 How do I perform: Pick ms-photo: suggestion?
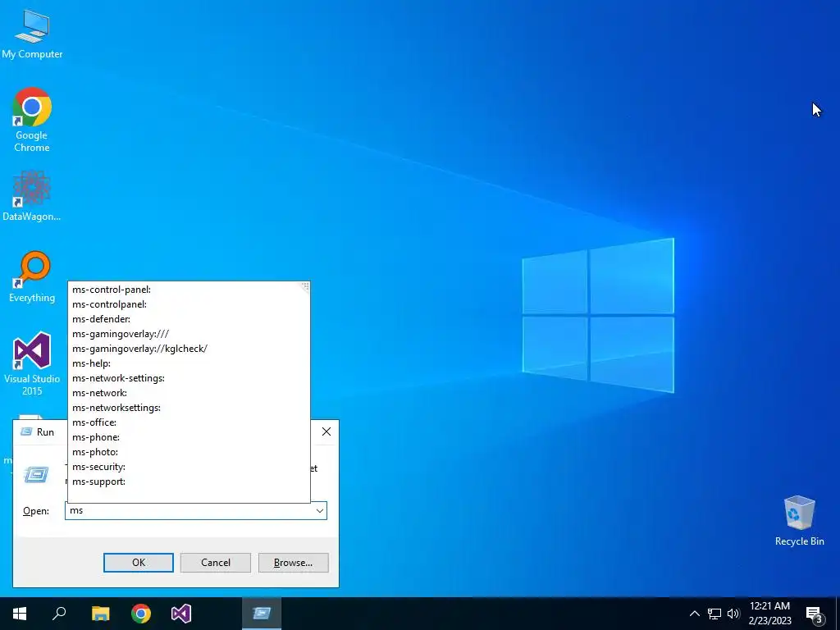tap(189, 452)
